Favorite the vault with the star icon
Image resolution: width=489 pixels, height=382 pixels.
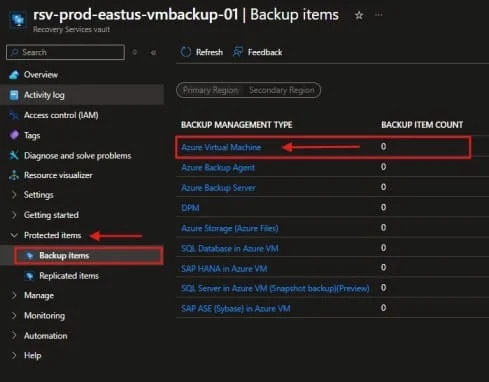359,15
